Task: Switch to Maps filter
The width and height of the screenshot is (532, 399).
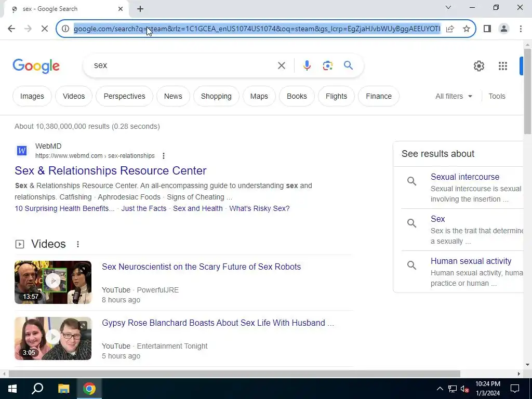Action: point(259,96)
